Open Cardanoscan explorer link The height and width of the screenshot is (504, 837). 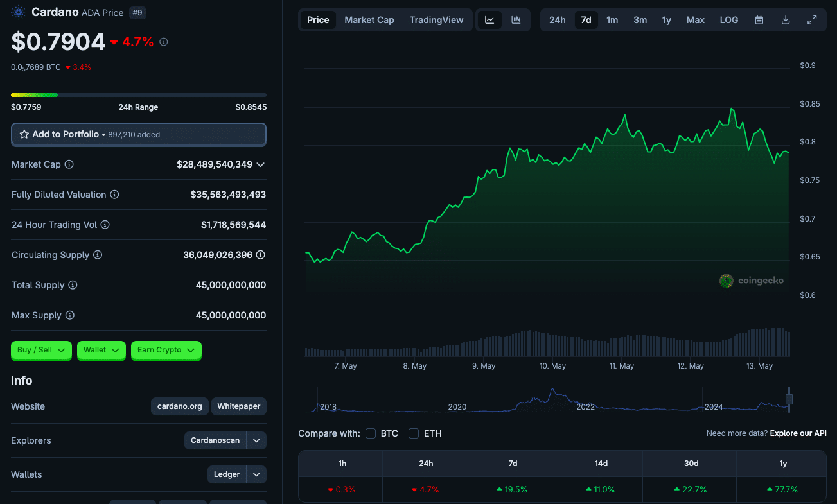[x=215, y=440]
